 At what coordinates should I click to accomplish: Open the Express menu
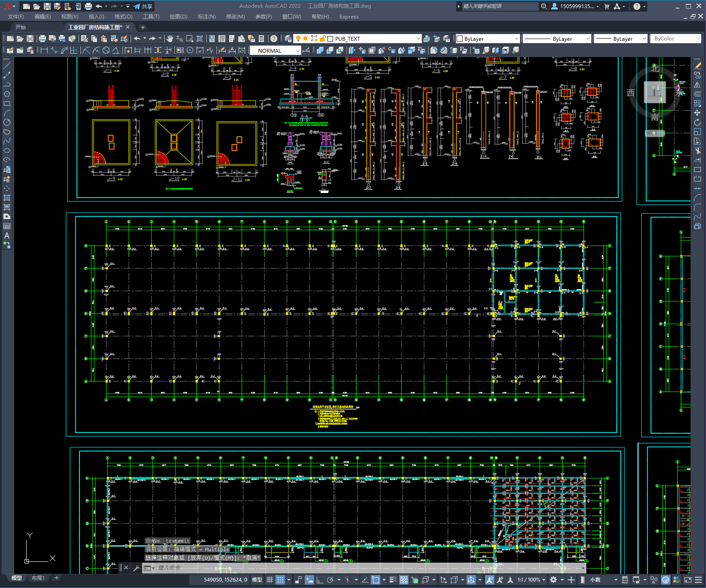coord(349,17)
